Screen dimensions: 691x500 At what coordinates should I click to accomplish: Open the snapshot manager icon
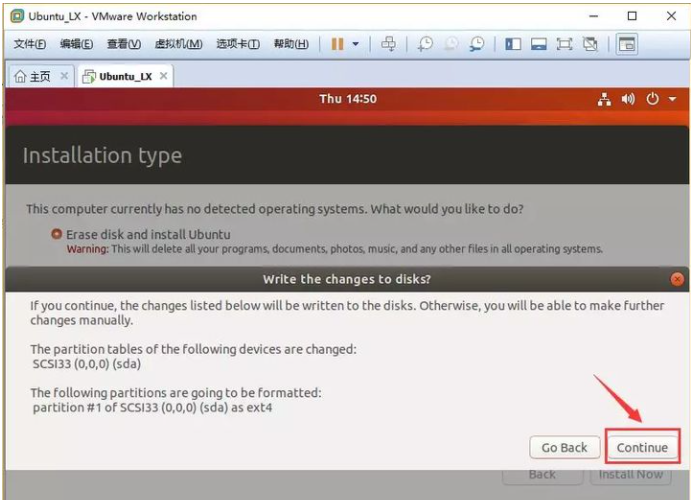tap(476, 44)
